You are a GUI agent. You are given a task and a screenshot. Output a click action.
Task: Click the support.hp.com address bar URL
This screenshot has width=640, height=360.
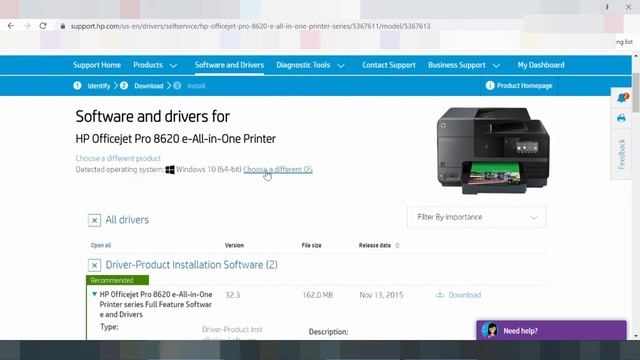point(250,26)
